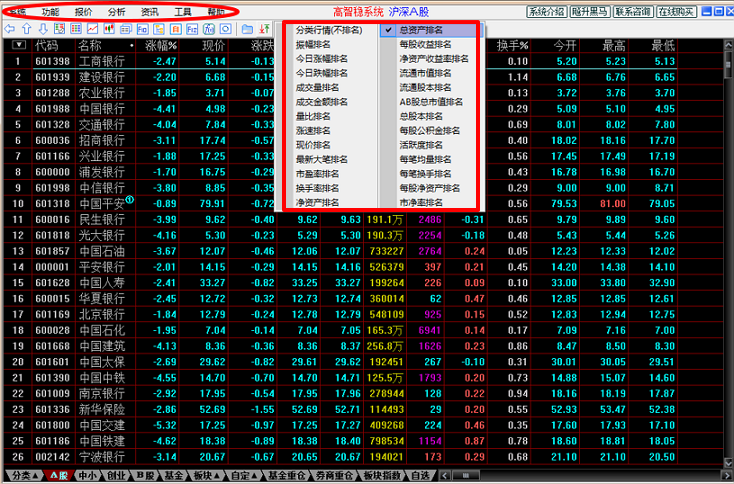Image resolution: width=734 pixels, height=484 pixels.
Task: Click the formula fx toolbar icon
Action: 209,29
